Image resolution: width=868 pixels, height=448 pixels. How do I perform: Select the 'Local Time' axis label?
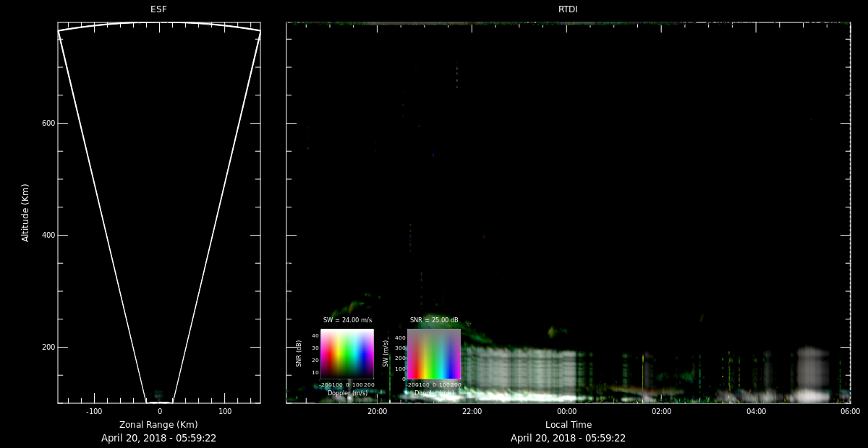coord(568,425)
